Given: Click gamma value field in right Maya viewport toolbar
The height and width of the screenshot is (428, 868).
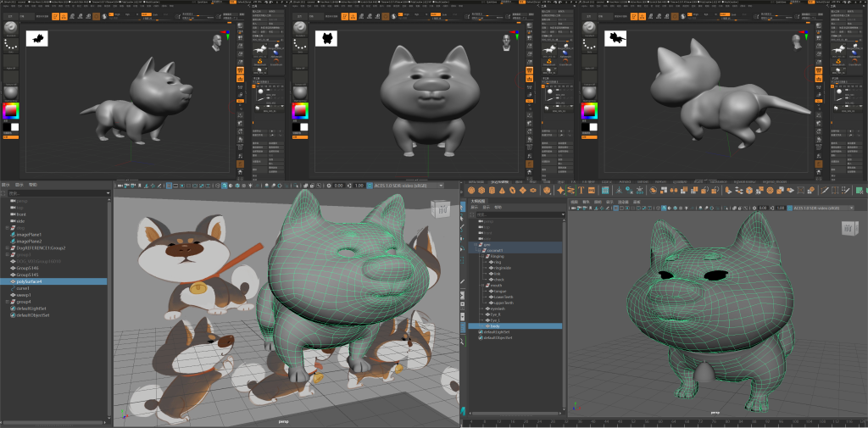Looking at the screenshot, I should tap(781, 208).
